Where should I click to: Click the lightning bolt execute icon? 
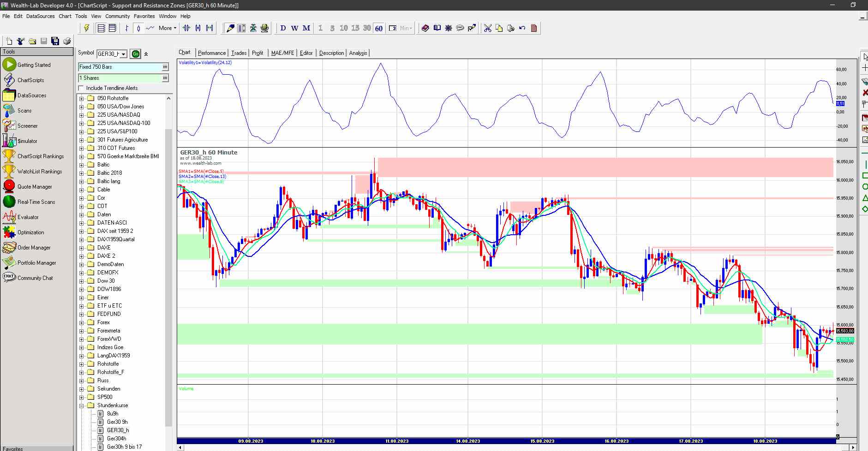tap(86, 28)
